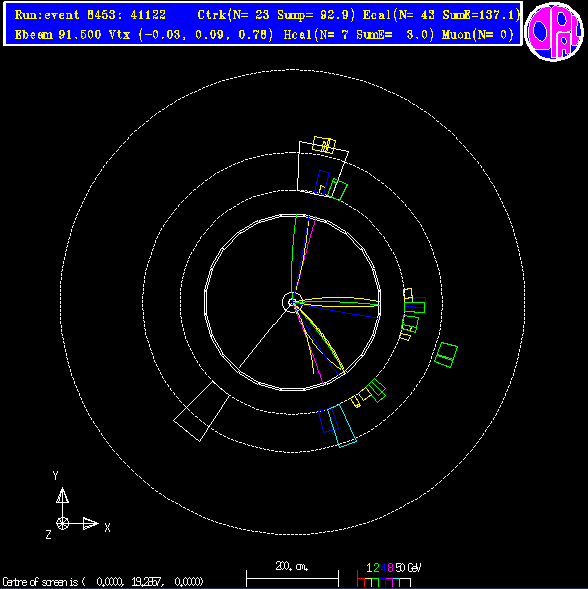The width and height of the screenshot is (588, 589).
Task: Click the white outlined sector at lower left
Action: pos(202,411)
